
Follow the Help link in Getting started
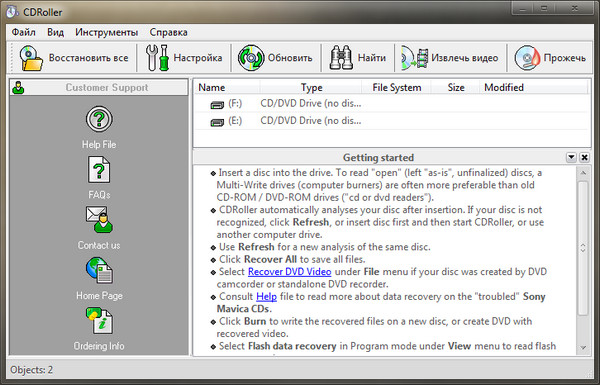coord(266,297)
